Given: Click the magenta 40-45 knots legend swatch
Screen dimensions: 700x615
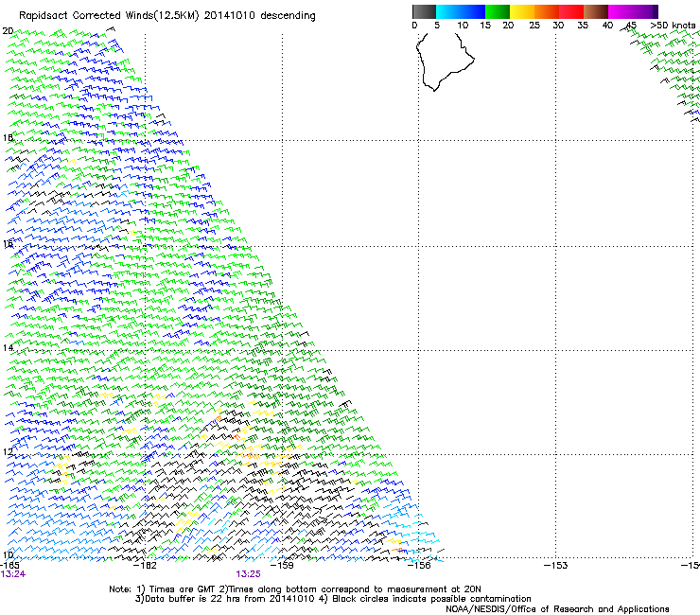Looking at the screenshot, I should (x=621, y=11).
